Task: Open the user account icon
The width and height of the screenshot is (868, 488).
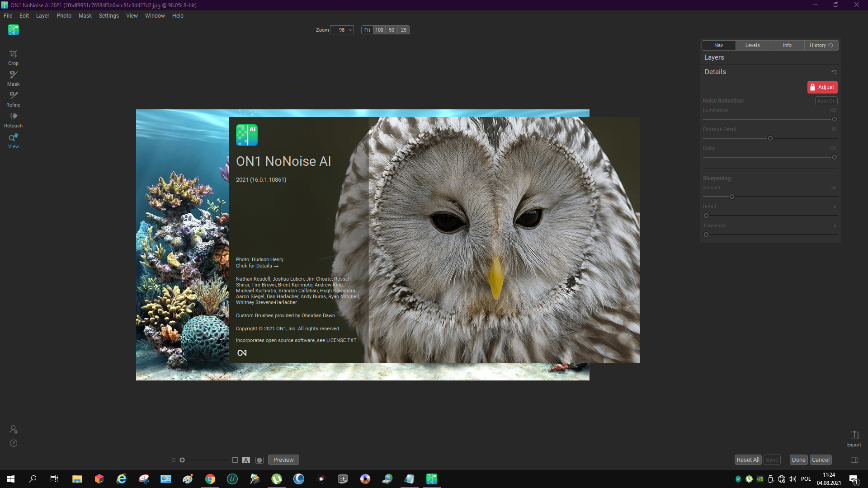Action: click(x=14, y=429)
